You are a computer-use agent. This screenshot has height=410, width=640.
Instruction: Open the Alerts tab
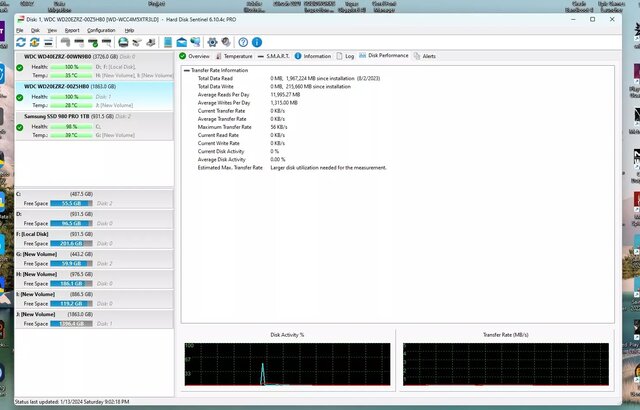tap(428, 56)
